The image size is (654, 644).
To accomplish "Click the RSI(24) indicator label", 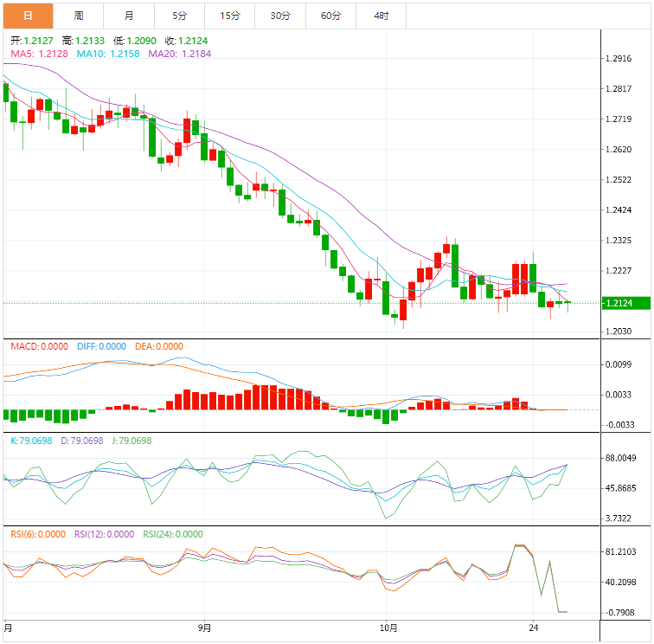I will [173, 534].
